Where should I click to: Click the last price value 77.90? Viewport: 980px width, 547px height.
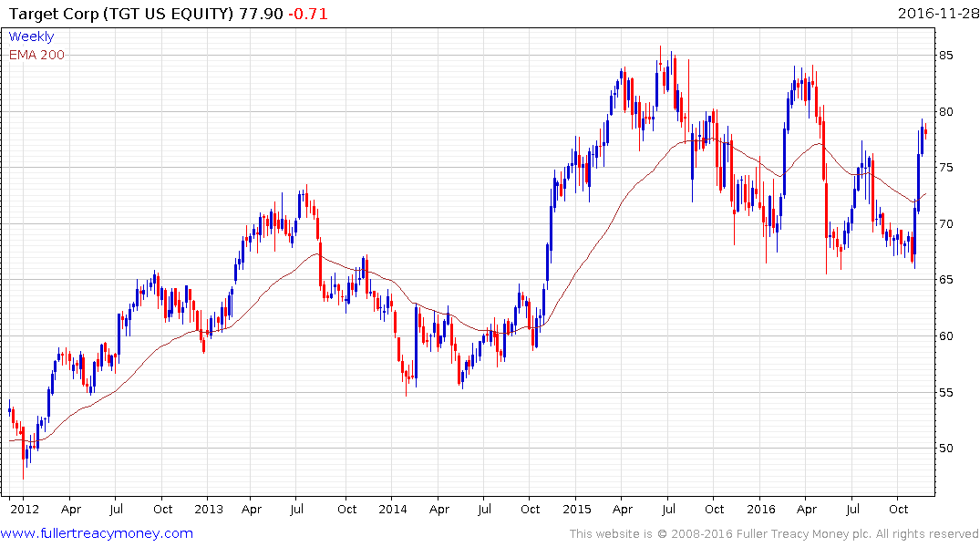point(262,14)
